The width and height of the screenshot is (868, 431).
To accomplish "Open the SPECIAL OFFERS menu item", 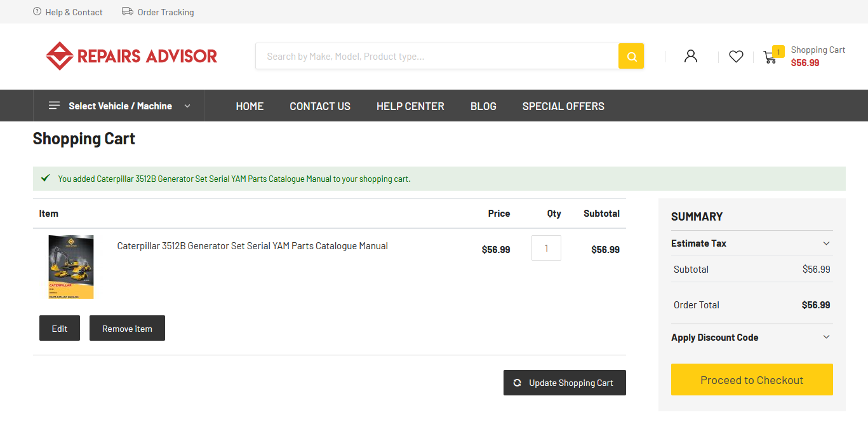I will 563,106.
